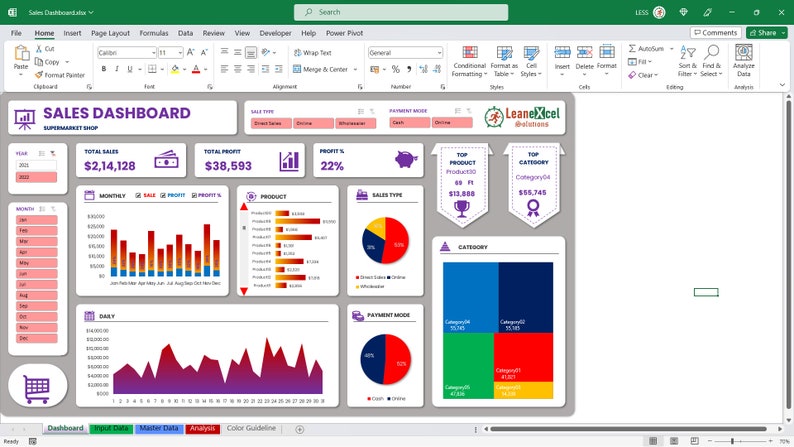Click the center align icon
This screenshot has width=794, height=447.
point(237,69)
